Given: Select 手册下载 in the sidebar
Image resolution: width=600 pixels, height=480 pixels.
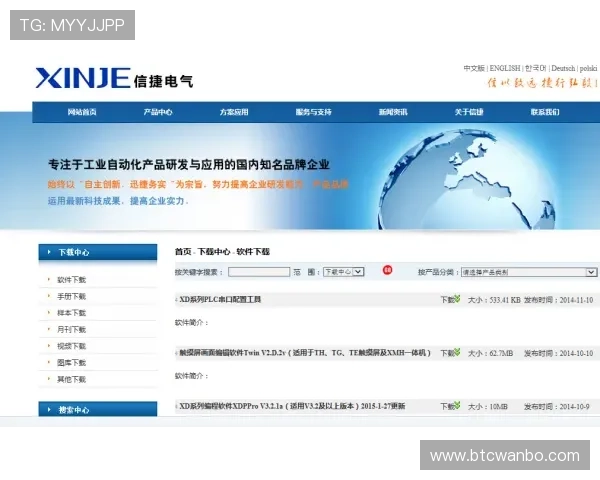Looking at the screenshot, I should coord(71,296).
